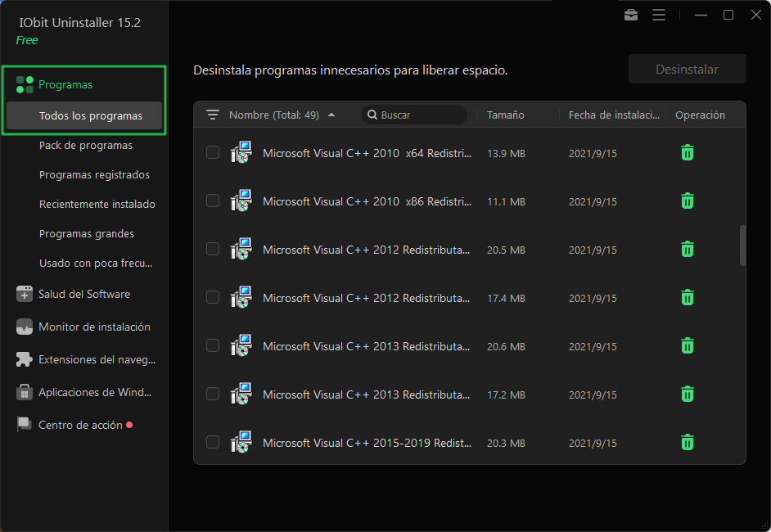Click trash icon for the 20.5 MB entry
This screenshot has width=771, height=532.
tap(688, 250)
